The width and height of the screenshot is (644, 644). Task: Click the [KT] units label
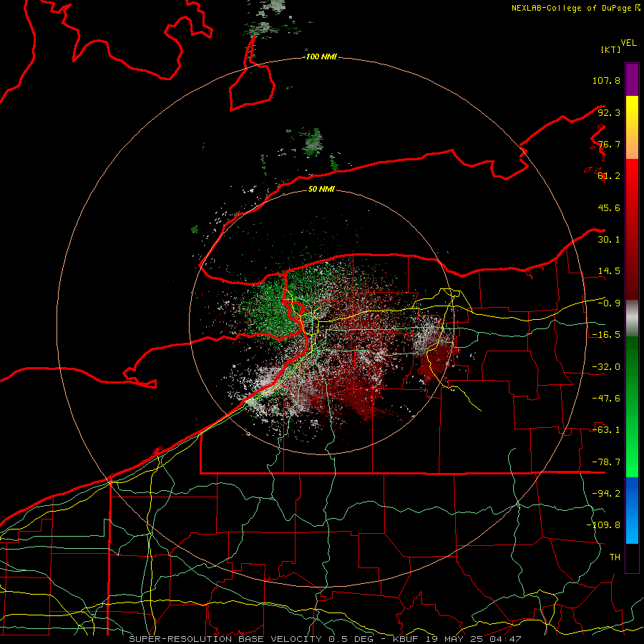pos(610,49)
